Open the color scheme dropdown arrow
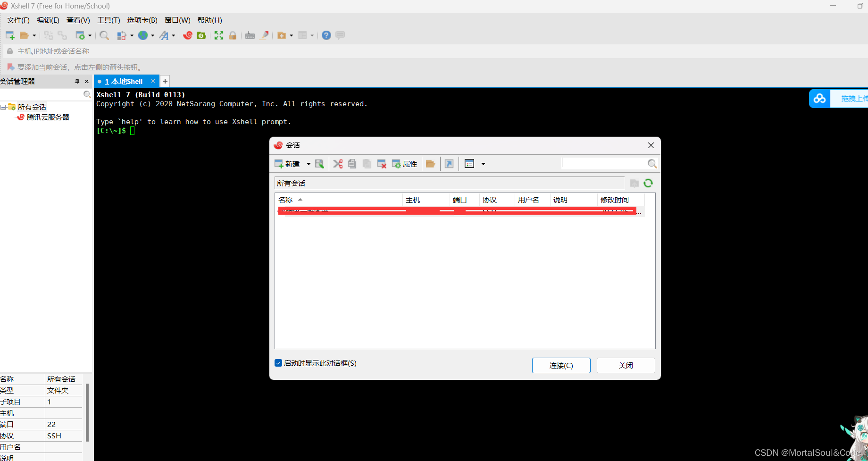Screen dimensions: 868x461 click(x=132, y=35)
